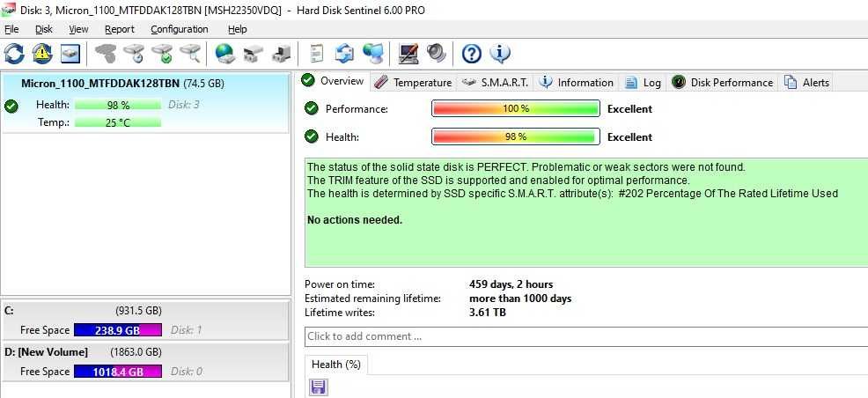Click the 'Click to add comment' field
868x398 pixels.
point(586,336)
